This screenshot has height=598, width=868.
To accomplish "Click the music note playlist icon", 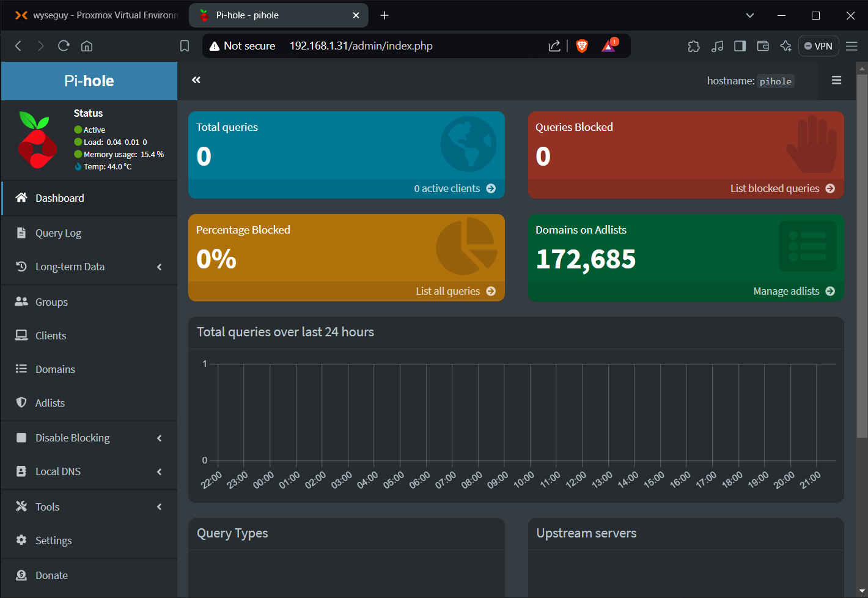I will 718,46.
